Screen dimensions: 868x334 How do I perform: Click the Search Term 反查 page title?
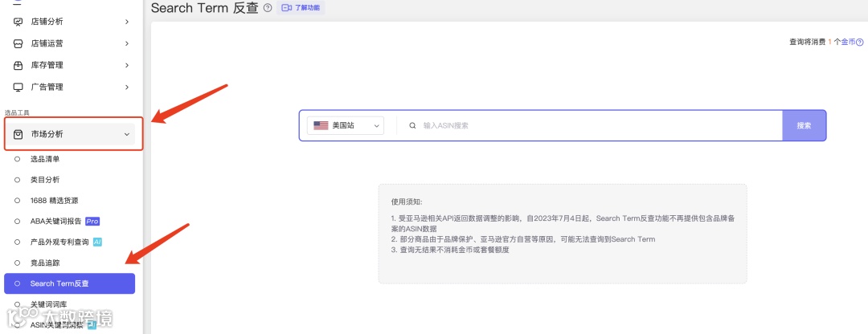pos(205,8)
